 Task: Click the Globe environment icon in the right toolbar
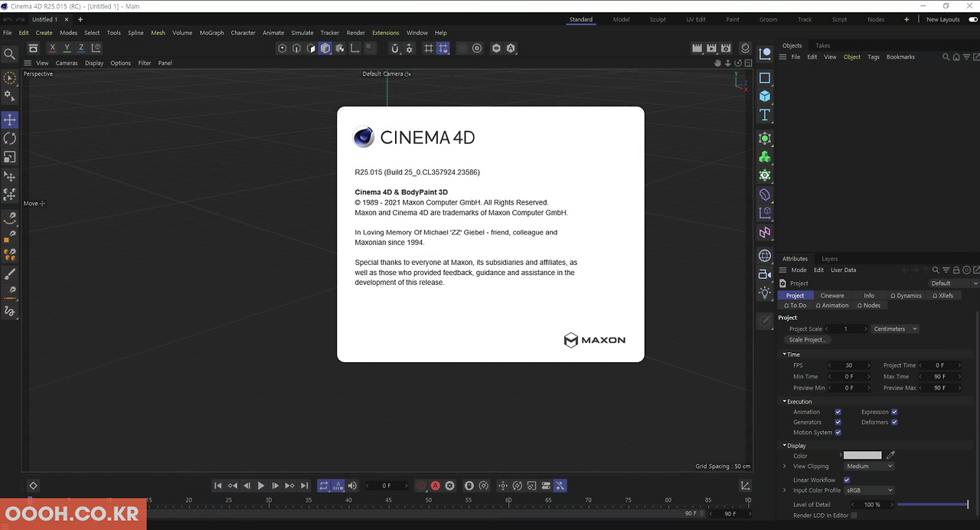pos(764,255)
